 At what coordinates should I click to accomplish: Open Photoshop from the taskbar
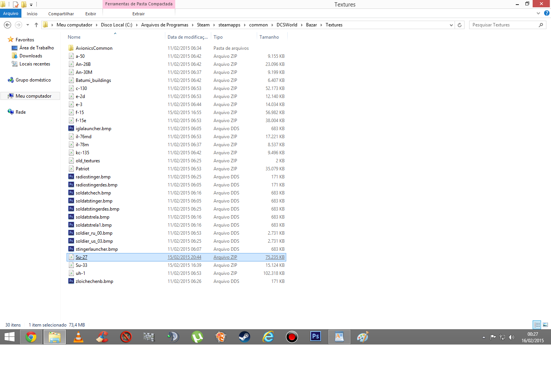(x=316, y=336)
